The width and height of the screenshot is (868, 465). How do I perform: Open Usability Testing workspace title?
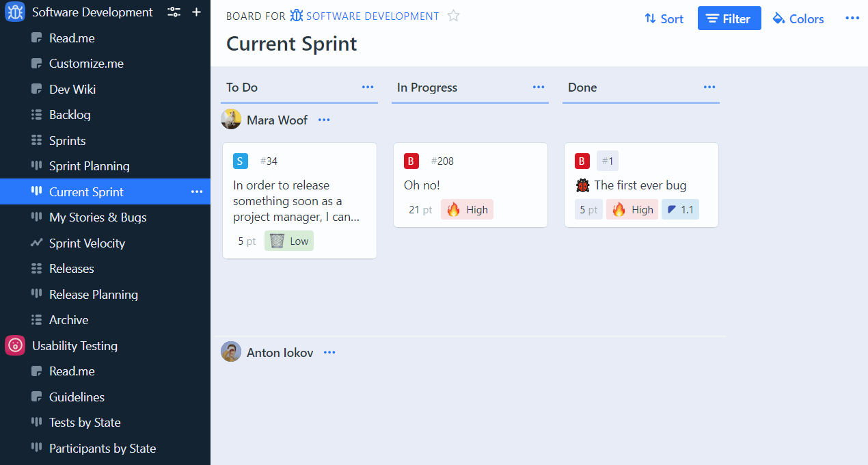(x=74, y=345)
